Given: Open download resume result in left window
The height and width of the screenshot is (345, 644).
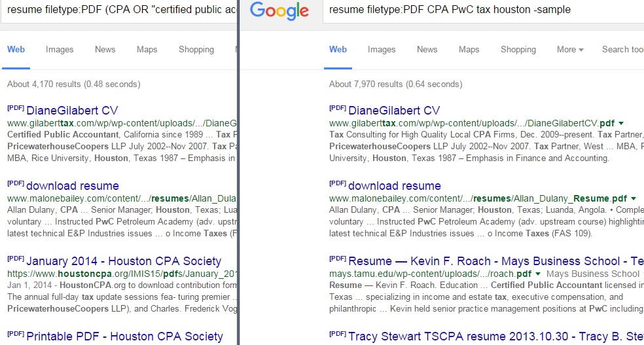Looking at the screenshot, I should point(73,186).
